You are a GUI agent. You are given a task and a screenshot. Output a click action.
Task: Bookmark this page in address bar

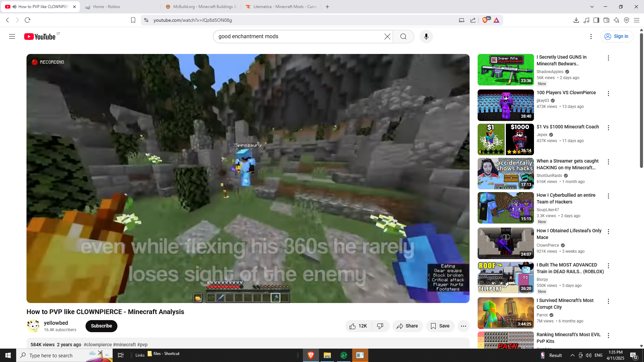point(133,20)
